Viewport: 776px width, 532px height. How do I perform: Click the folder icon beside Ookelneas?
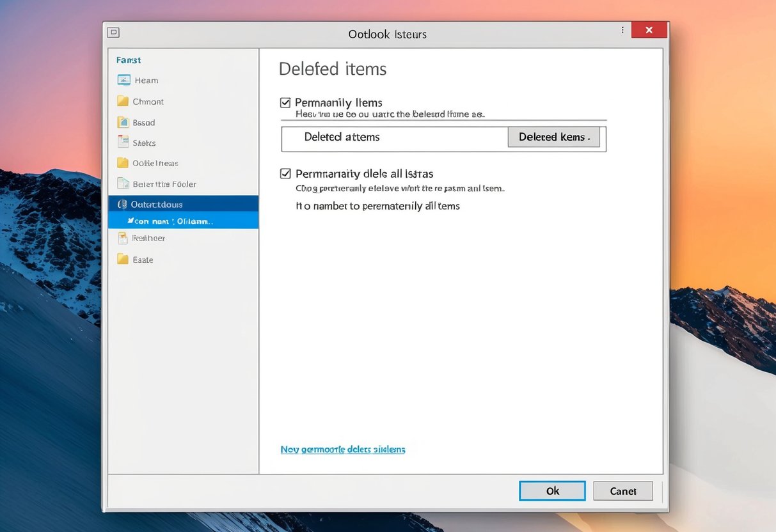(x=123, y=163)
